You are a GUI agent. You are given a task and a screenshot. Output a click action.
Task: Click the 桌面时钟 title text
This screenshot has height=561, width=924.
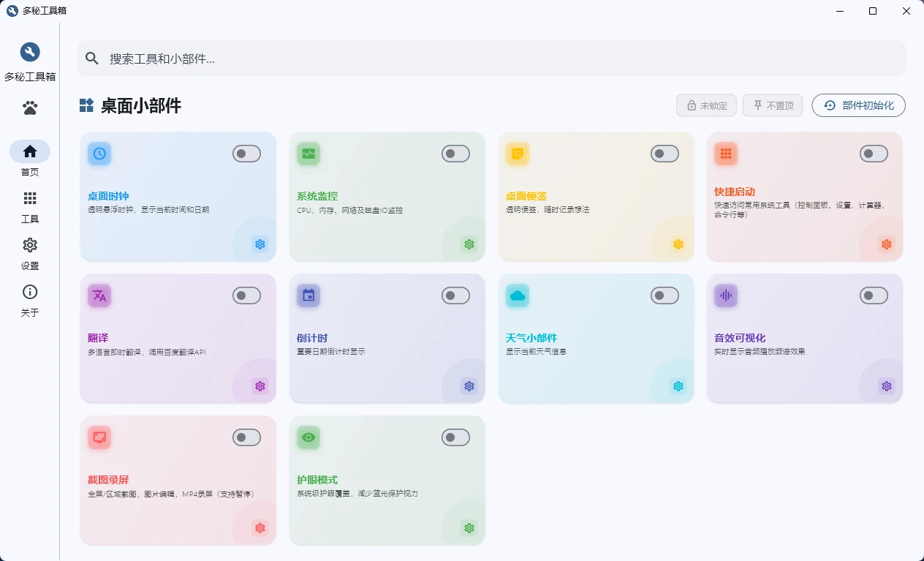point(108,196)
